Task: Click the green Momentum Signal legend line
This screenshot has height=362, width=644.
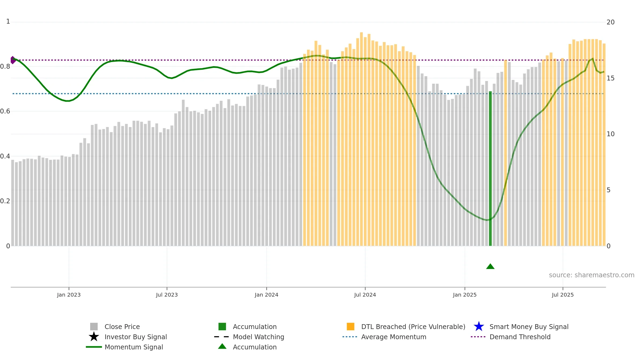Action: 94,347
